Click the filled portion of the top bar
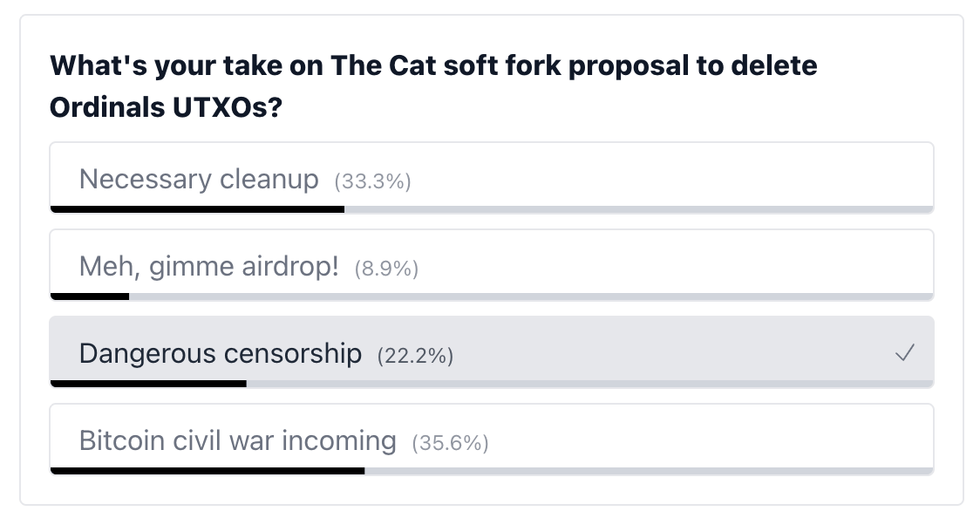Screen dimensions: 980x518 [x=198, y=209]
